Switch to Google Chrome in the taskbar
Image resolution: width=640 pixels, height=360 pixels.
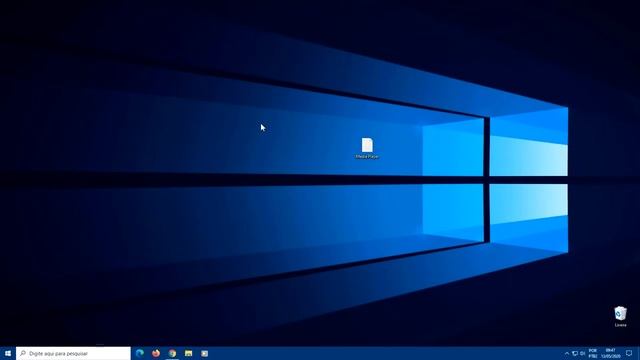(172, 353)
